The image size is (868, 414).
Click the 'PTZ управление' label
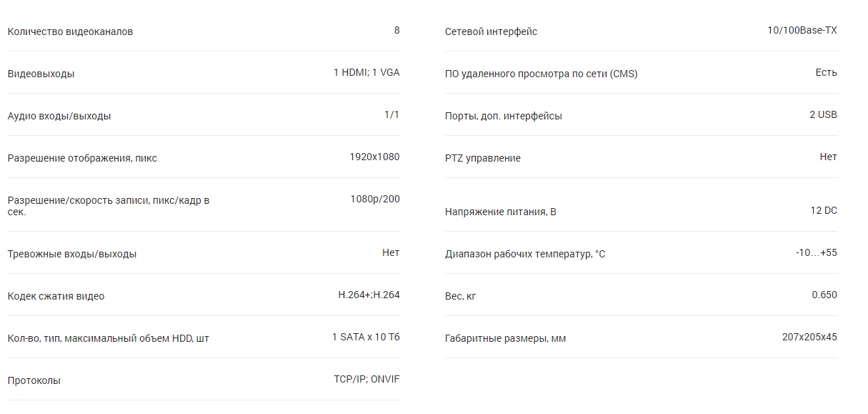coord(482,158)
